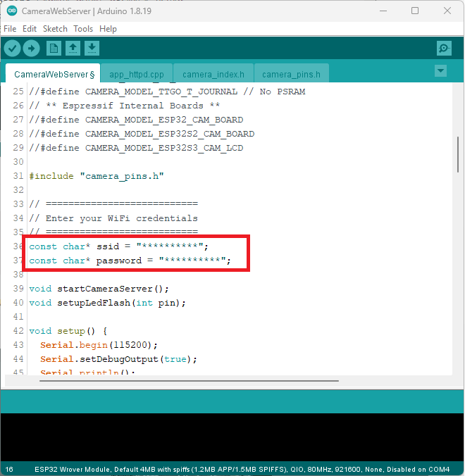Screen dimensions: 465x476
Task: Create a new sketch with New icon
Action: (x=54, y=48)
